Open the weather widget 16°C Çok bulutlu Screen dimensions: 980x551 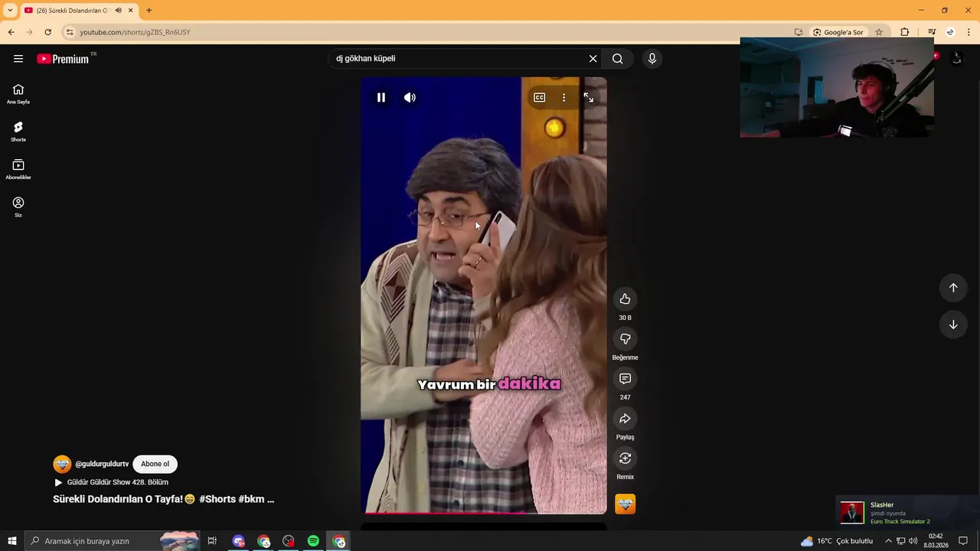coord(837,541)
